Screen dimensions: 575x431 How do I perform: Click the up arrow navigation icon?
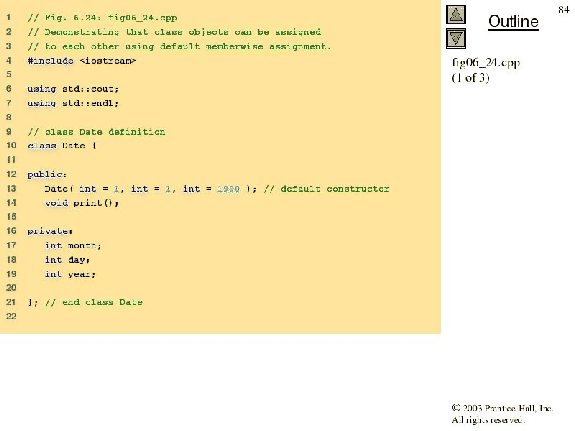coord(456,15)
